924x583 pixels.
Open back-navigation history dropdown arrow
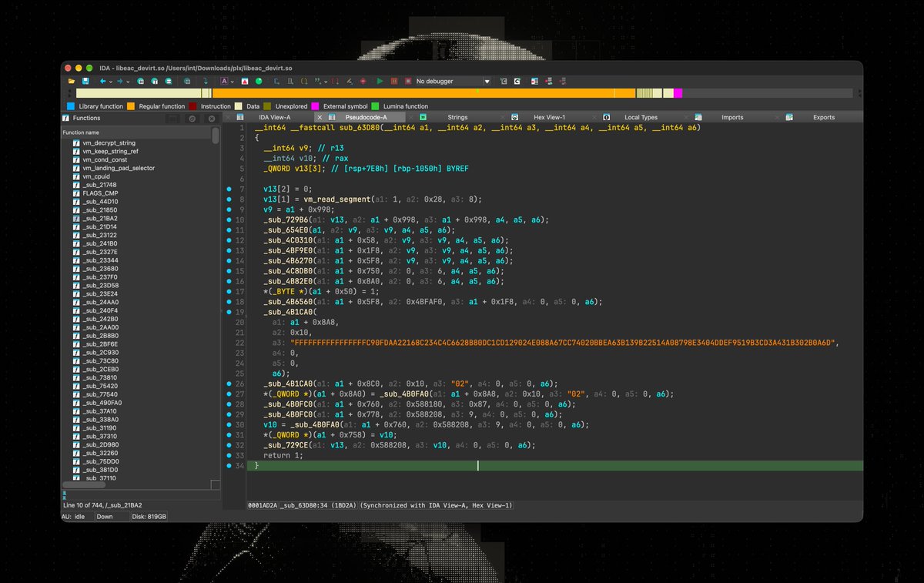[111, 82]
